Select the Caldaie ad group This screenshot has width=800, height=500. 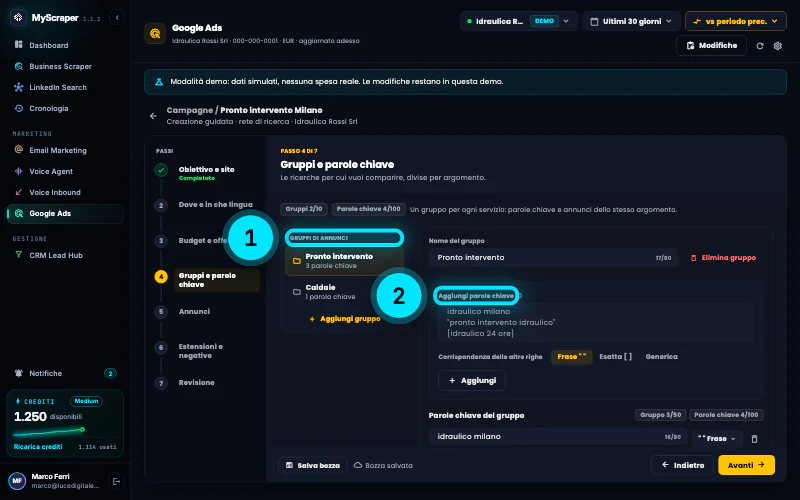coord(344,292)
